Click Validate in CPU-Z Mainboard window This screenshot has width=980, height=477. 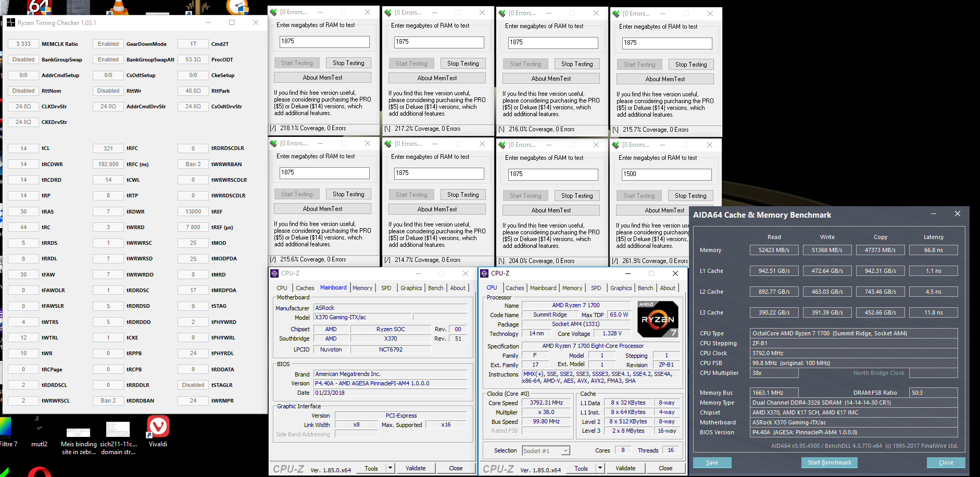416,468
